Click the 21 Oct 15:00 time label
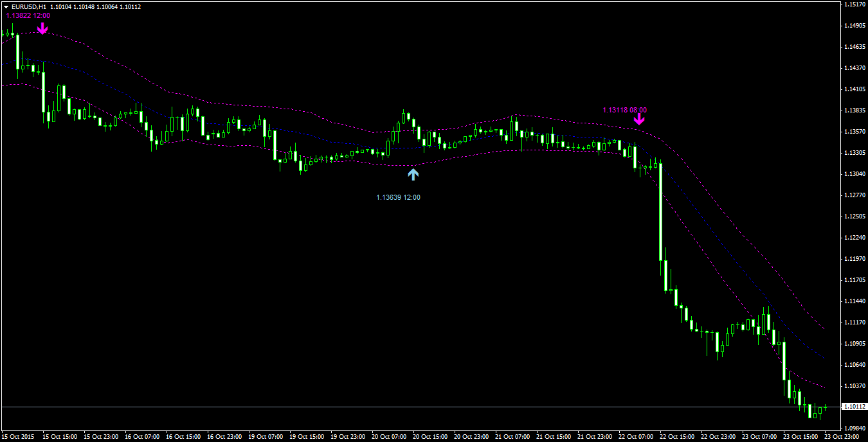 point(554,436)
